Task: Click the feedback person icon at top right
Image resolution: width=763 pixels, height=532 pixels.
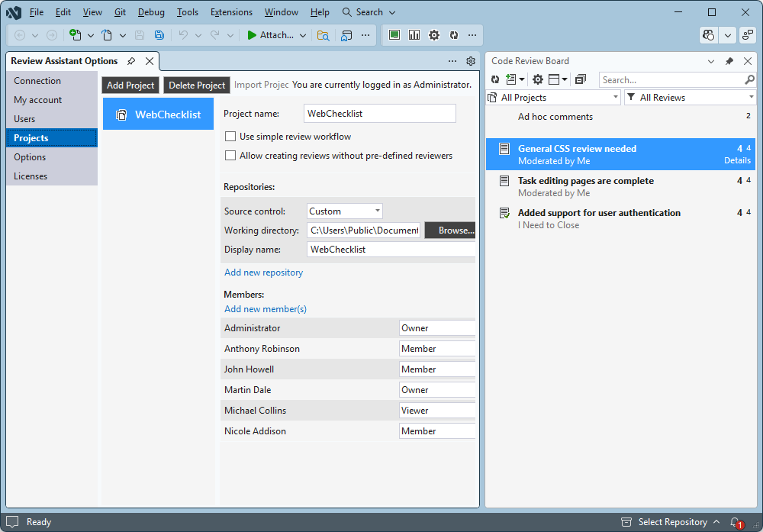Action: click(748, 35)
